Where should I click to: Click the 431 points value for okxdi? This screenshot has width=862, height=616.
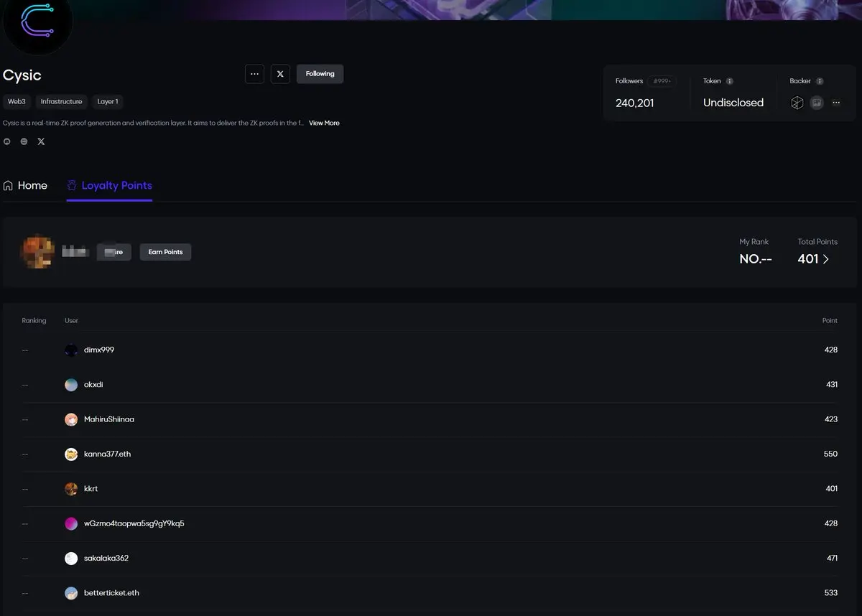tap(832, 385)
